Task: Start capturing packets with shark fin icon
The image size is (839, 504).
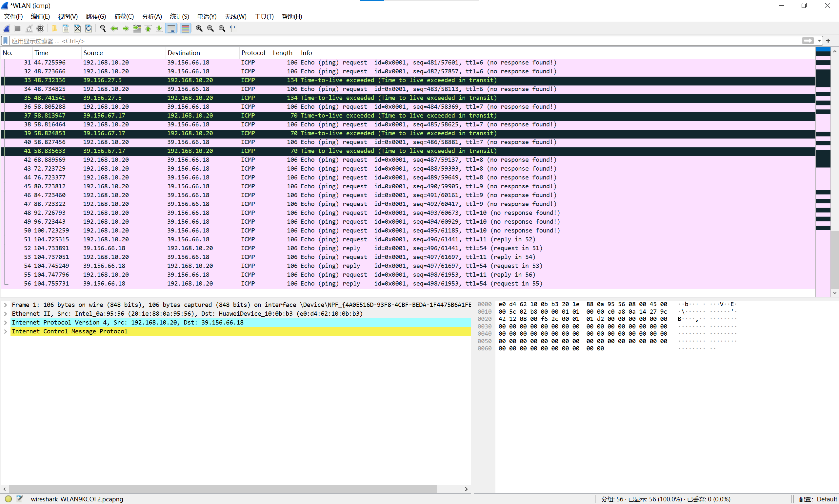Action: (x=7, y=28)
